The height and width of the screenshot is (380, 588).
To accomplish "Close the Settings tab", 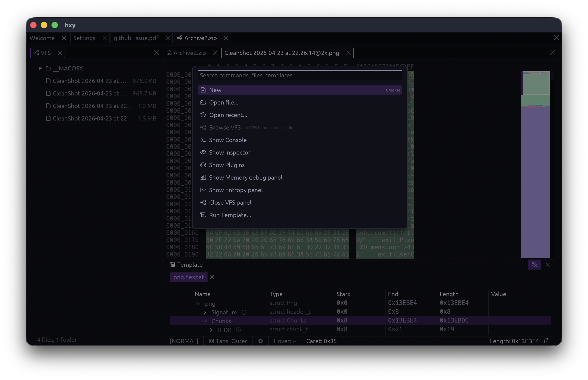I will pyautogui.click(x=104, y=38).
